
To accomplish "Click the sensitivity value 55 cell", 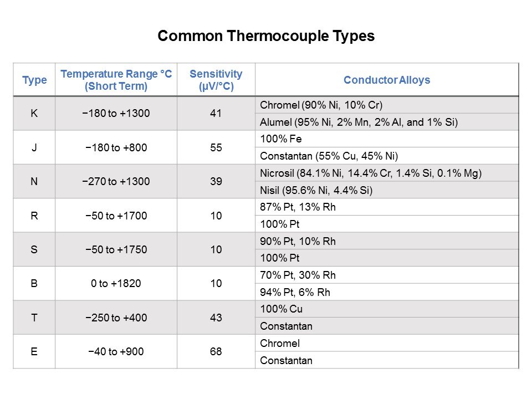I will [216, 147].
